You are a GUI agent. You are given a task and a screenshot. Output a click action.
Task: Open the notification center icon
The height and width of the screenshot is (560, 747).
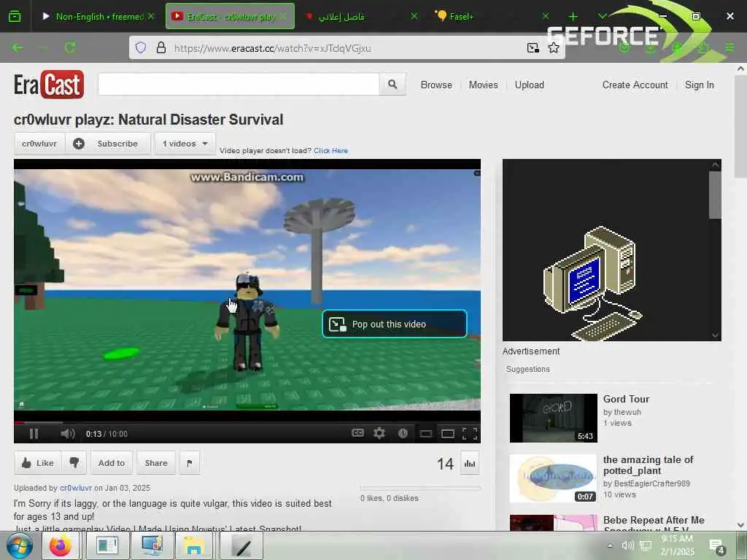coord(716,547)
